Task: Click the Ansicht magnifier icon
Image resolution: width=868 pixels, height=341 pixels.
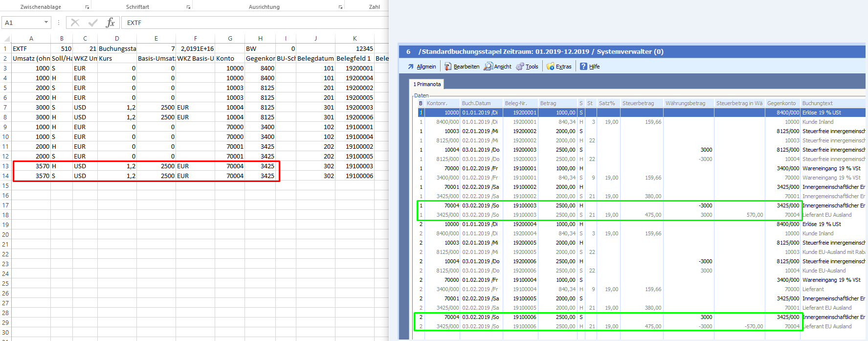Action: click(x=488, y=67)
